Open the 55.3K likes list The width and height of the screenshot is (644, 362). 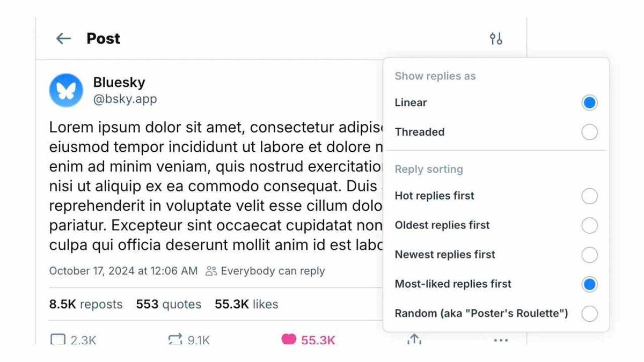(x=246, y=305)
